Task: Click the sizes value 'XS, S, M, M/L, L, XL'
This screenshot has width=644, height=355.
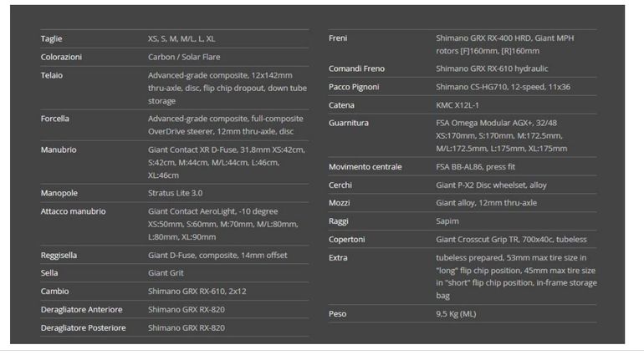Action: coord(181,39)
